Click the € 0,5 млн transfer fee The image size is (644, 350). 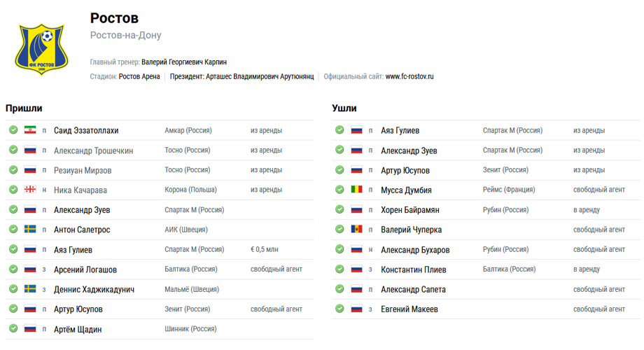265,249
